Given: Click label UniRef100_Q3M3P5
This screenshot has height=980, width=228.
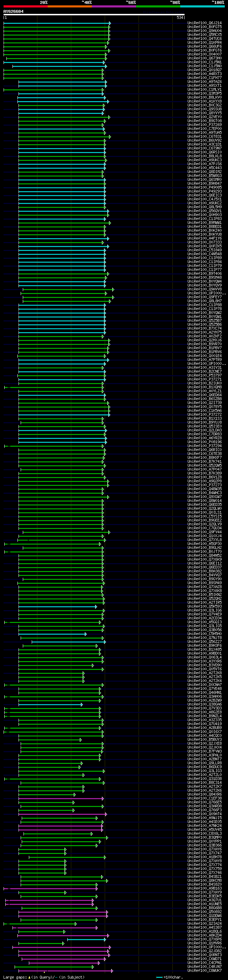Looking at the screenshot, I should coord(204,94).
